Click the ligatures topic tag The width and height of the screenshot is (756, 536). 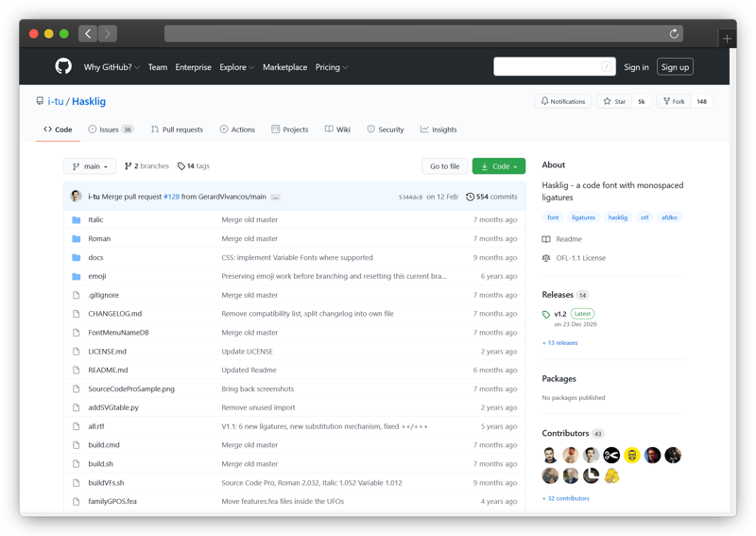pos(583,217)
